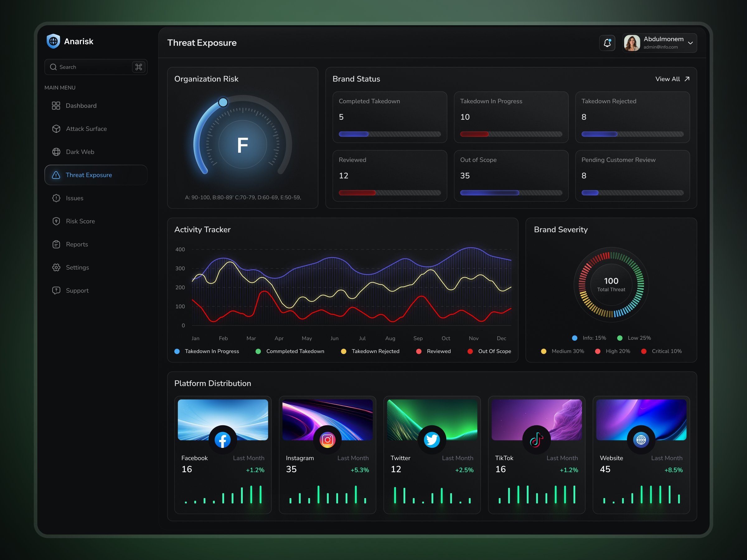Click the Anarisk shield logo
Image resolution: width=747 pixels, height=560 pixels.
(53, 41)
